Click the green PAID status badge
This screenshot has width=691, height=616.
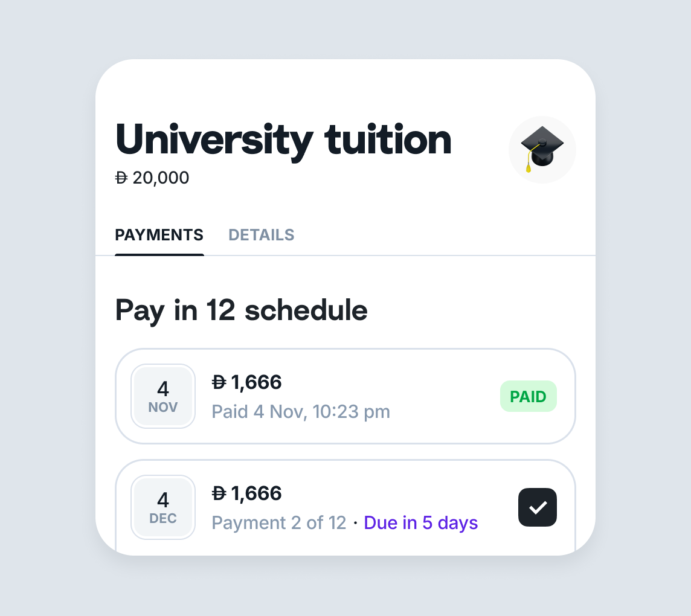[528, 397]
